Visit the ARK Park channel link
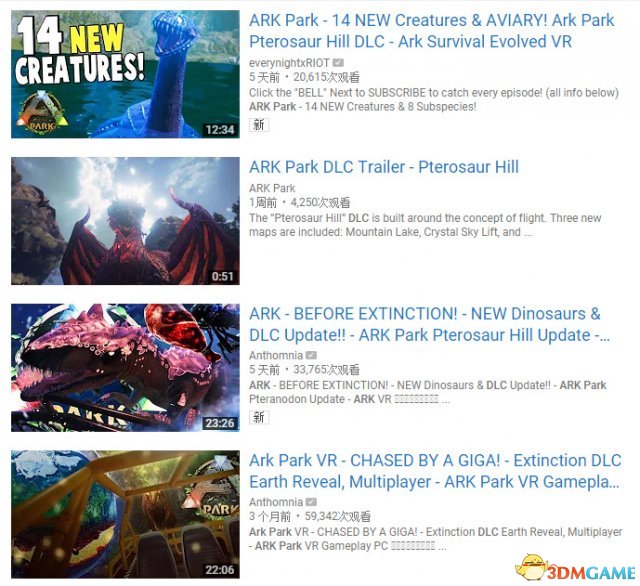640x586 pixels. point(272,188)
